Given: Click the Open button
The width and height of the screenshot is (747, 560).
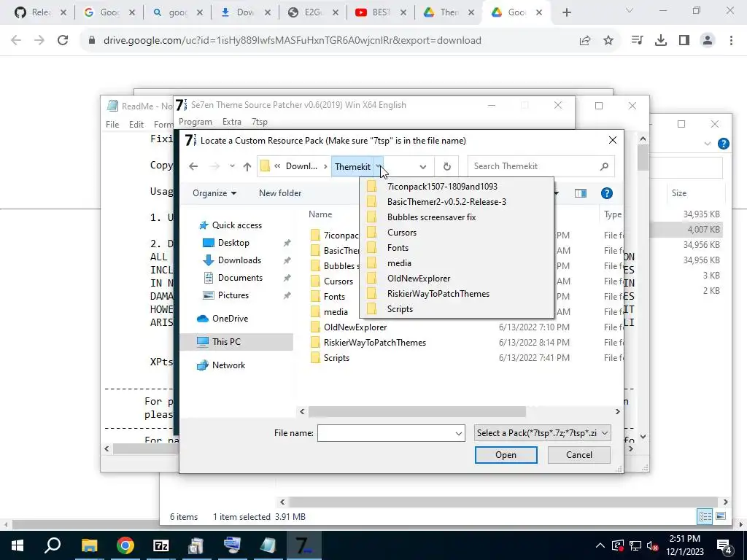Looking at the screenshot, I should [x=506, y=455].
